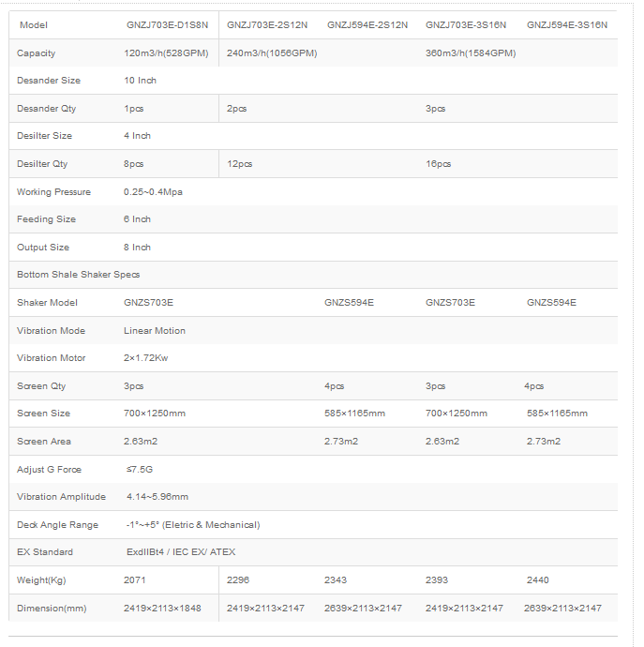The image size is (644, 647).
Task: Select the Bottom Shale Shaker Specs heading
Action: click(78, 275)
